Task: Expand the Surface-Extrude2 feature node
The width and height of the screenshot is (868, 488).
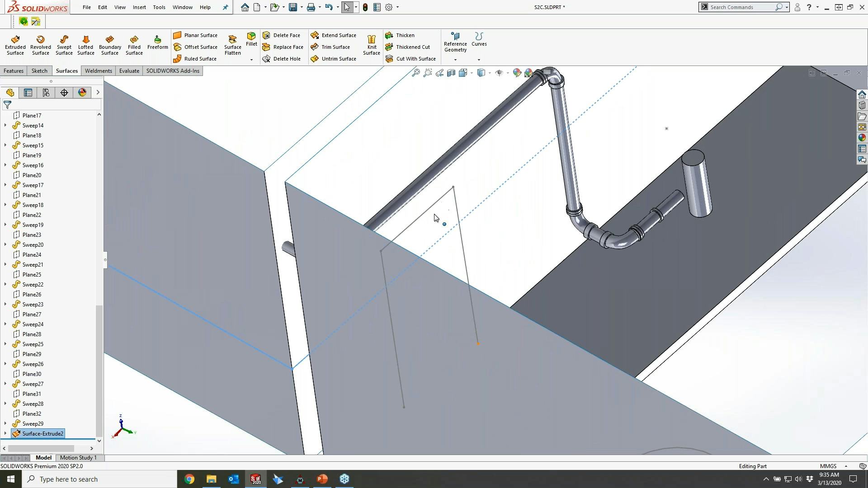Action: tap(5, 434)
